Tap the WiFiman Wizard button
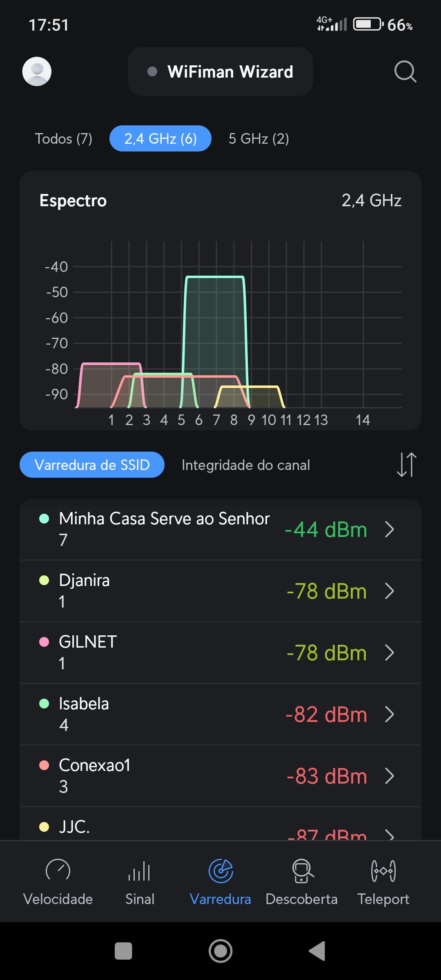The width and height of the screenshot is (441, 980). pyautogui.click(x=220, y=72)
